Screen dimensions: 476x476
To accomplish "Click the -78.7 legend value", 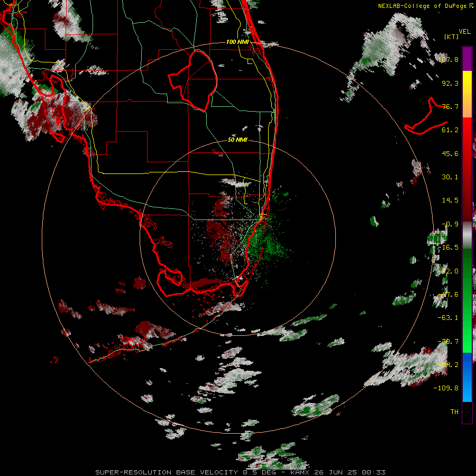I will click(x=448, y=342).
